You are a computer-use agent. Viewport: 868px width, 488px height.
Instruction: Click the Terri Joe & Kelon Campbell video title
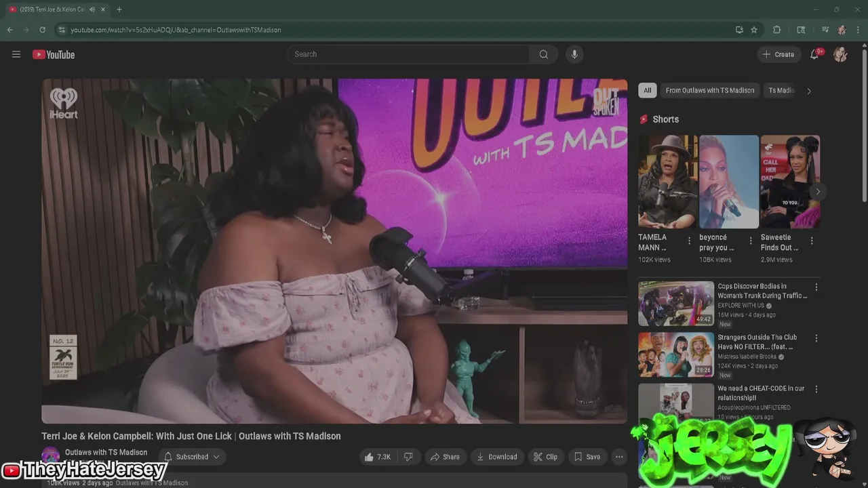tap(191, 436)
